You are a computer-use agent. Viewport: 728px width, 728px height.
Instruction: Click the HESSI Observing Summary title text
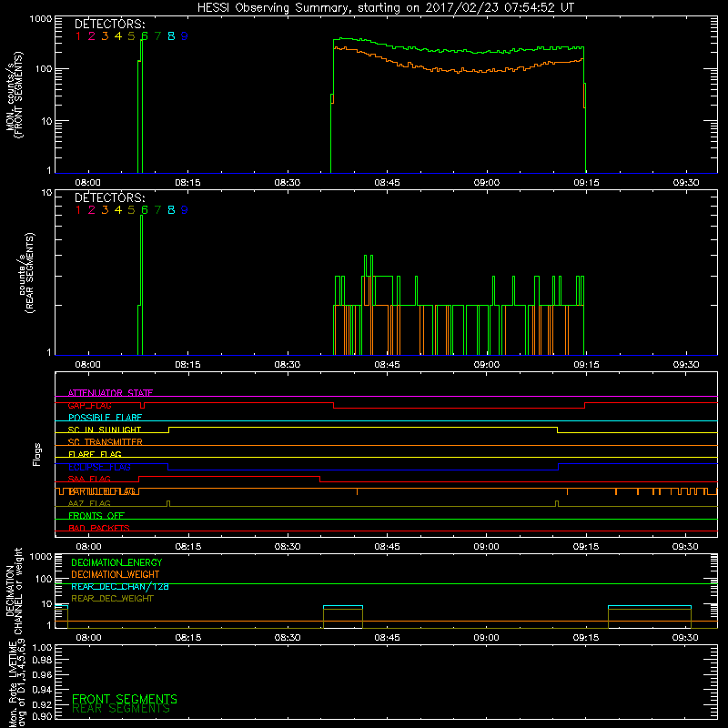pos(385,8)
